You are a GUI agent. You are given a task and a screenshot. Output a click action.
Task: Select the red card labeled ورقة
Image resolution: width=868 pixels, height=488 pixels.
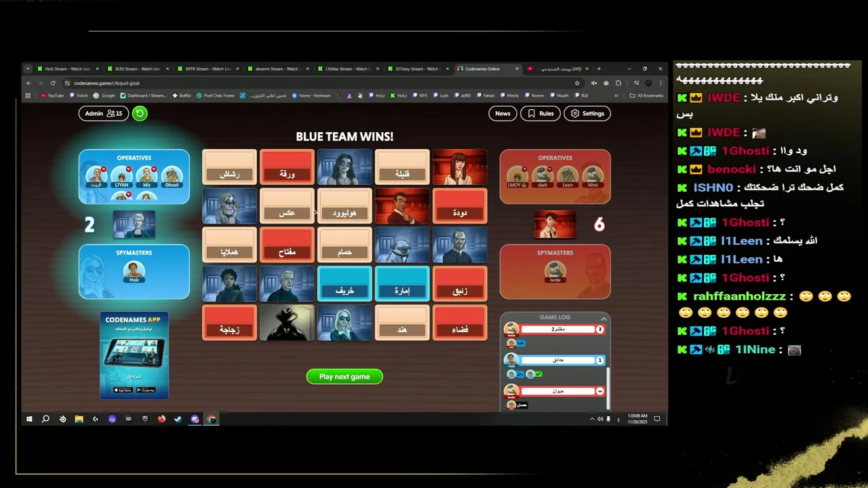coord(288,167)
